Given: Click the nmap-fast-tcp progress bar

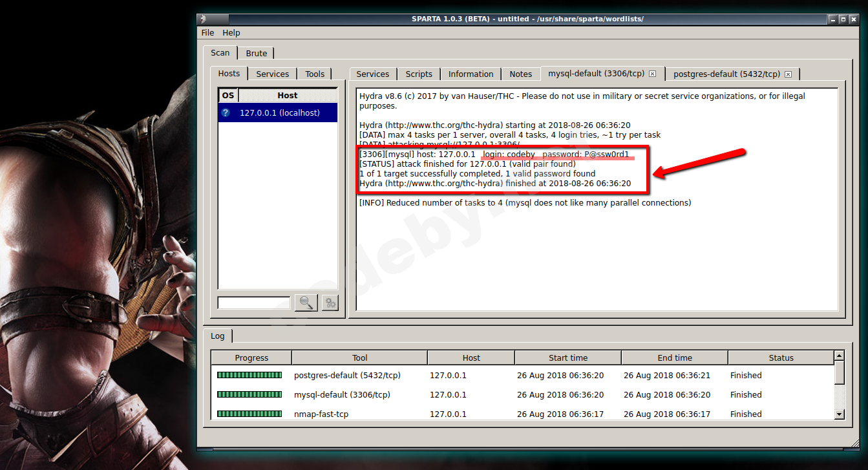Looking at the screenshot, I should pyautogui.click(x=249, y=414).
